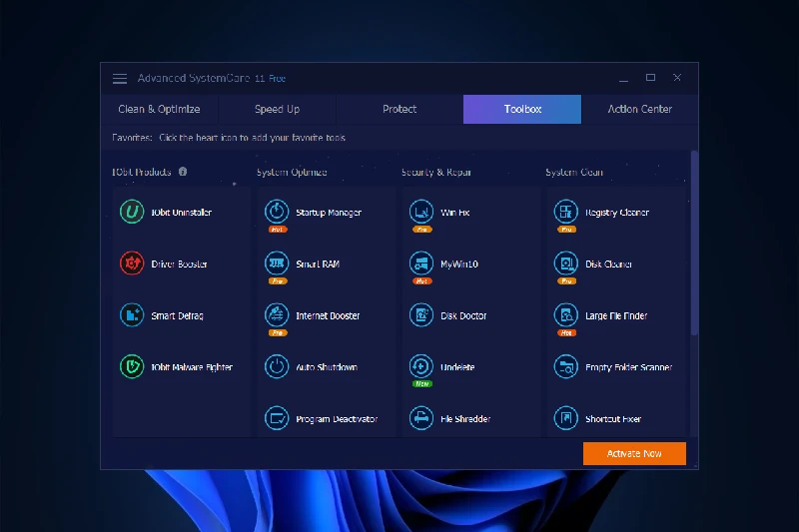
Task: Open MyWin10 tool icon
Action: pyautogui.click(x=421, y=264)
